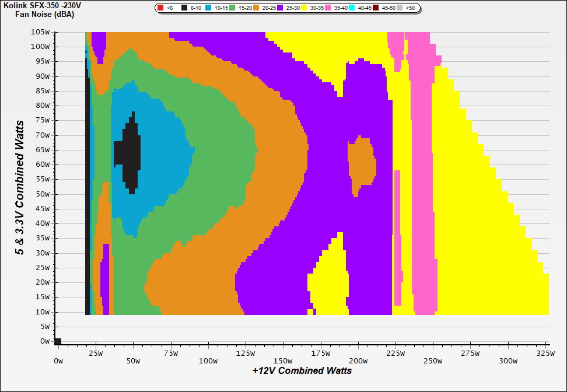Click the purple 25-30 legend swatch

280,8
